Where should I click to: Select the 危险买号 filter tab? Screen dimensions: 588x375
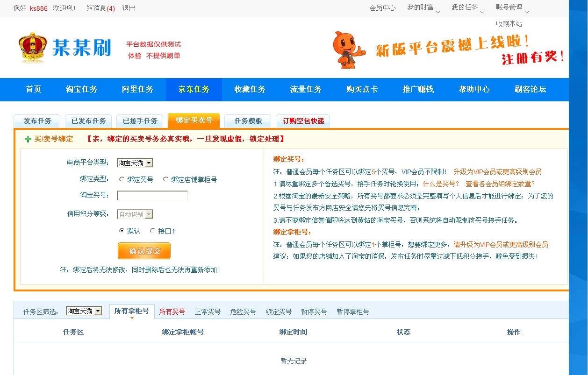[243, 312]
